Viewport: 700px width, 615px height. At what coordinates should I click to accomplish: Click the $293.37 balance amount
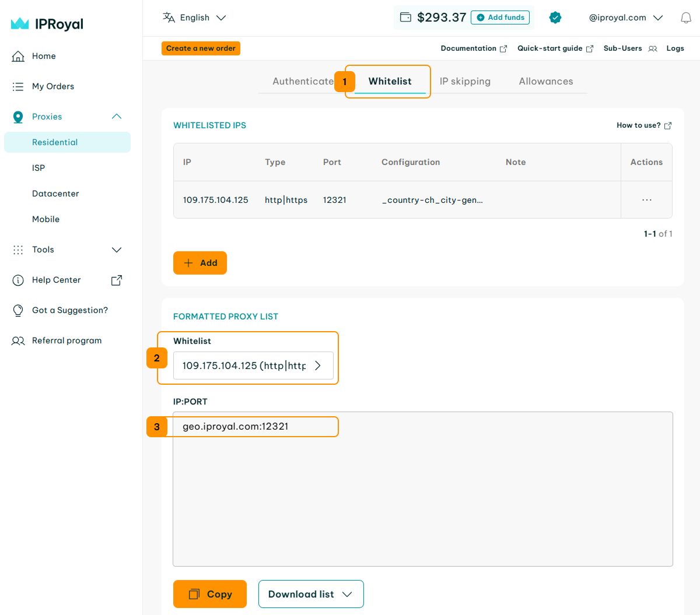pyautogui.click(x=442, y=17)
